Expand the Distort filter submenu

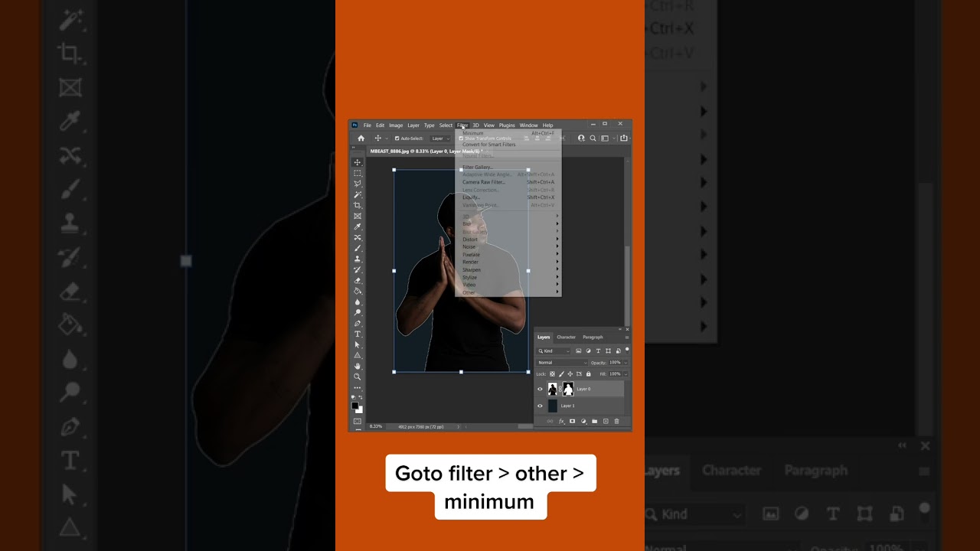point(508,240)
